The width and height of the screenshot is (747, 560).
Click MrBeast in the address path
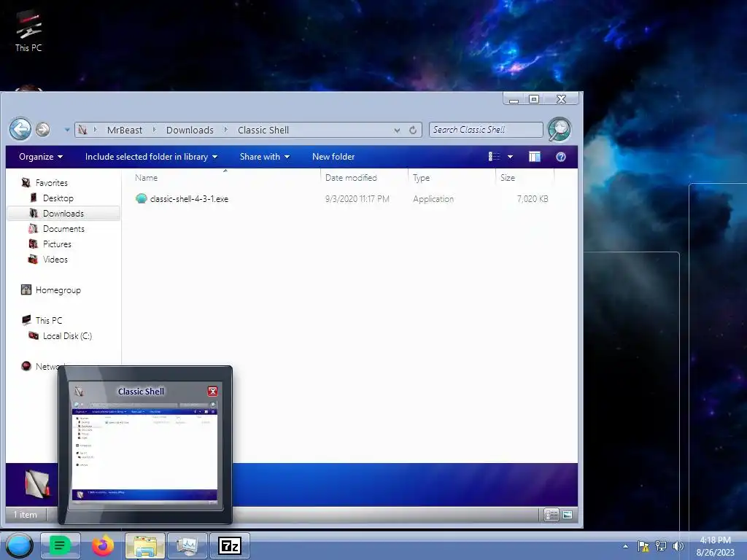[x=124, y=130]
